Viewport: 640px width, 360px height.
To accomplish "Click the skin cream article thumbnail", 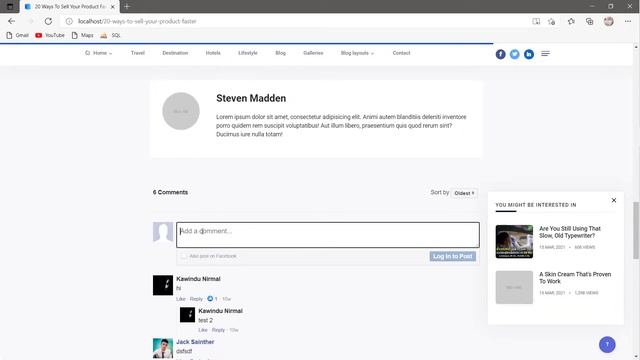I will [x=514, y=287].
